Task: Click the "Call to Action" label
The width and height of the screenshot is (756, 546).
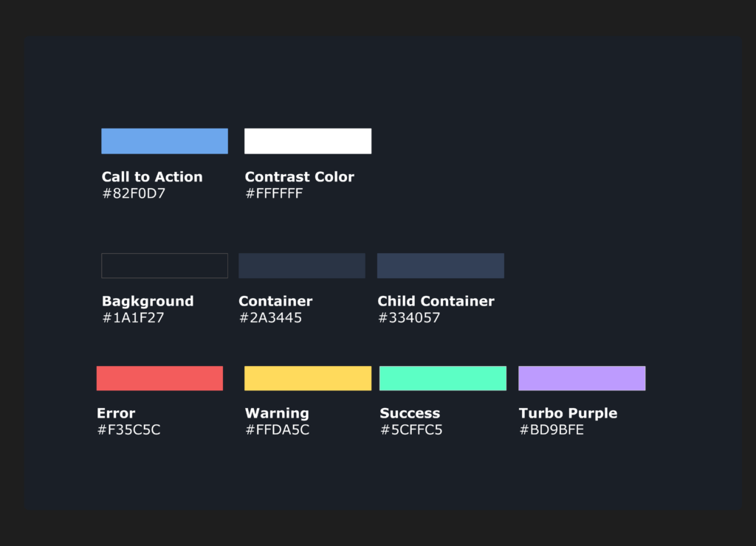Action: pos(152,177)
